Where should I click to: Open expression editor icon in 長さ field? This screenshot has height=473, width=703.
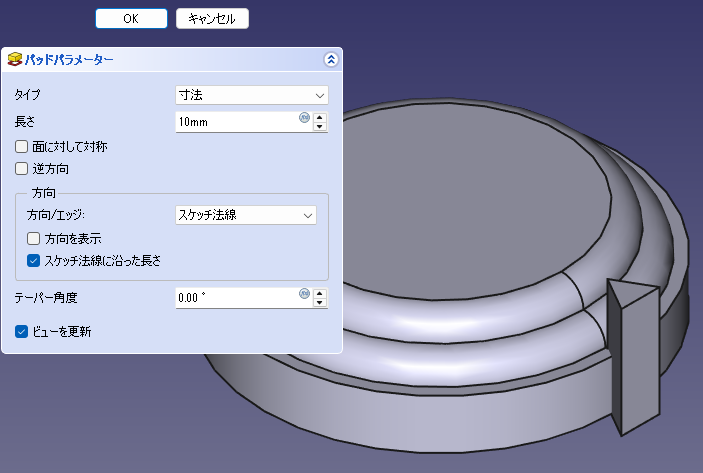(x=304, y=118)
